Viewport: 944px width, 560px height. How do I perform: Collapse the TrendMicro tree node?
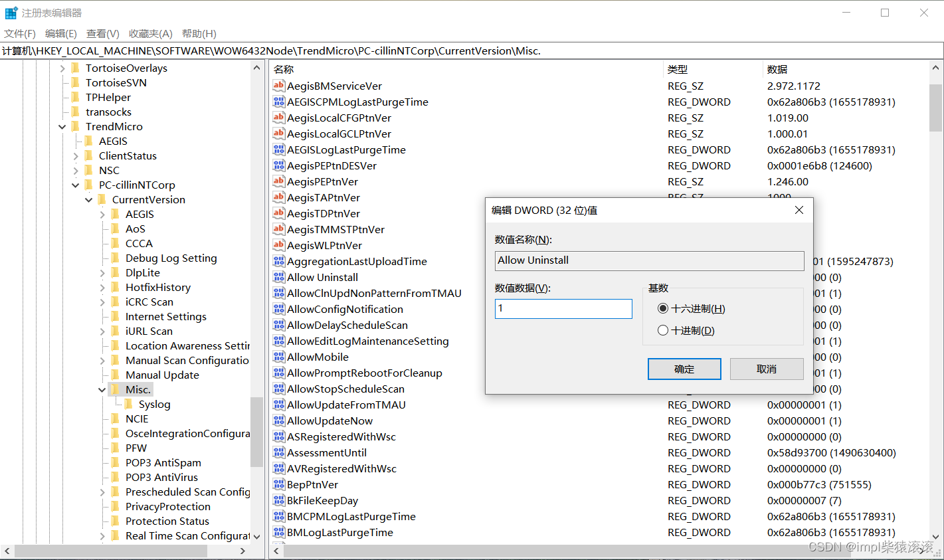pyautogui.click(x=62, y=126)
